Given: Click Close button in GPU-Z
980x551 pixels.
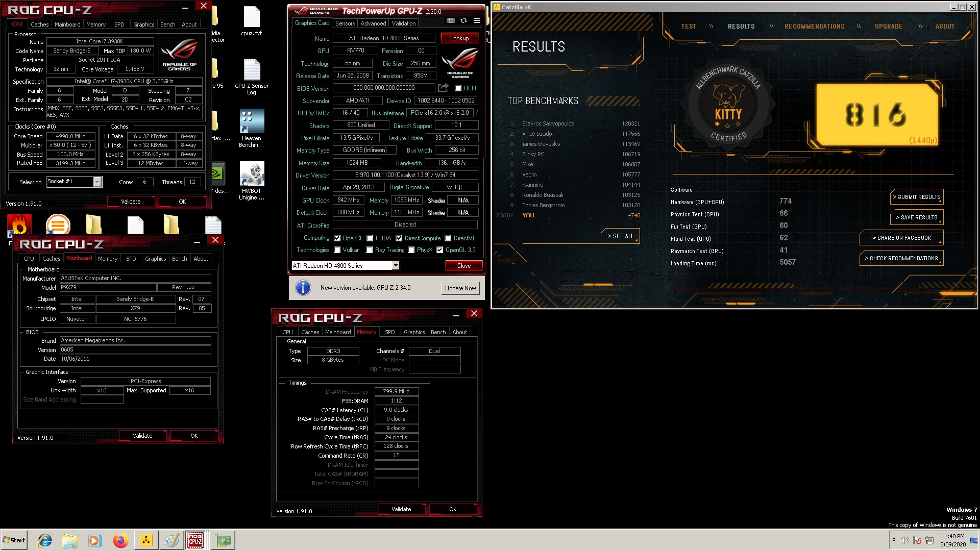Looking at the screenshot, I should (x=463, y=266).
